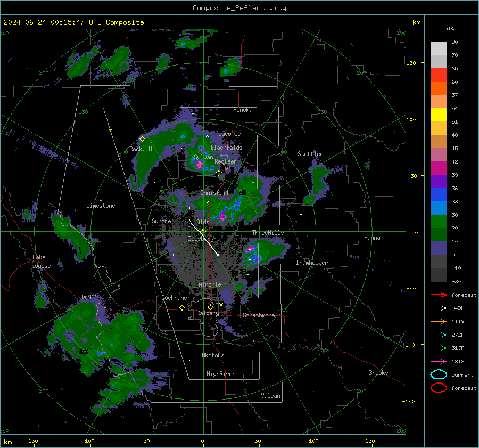Click the white 04DK arrow icon
Viewport: 479px width, 448px height.
pyautogui.click(x=439, y=308)
